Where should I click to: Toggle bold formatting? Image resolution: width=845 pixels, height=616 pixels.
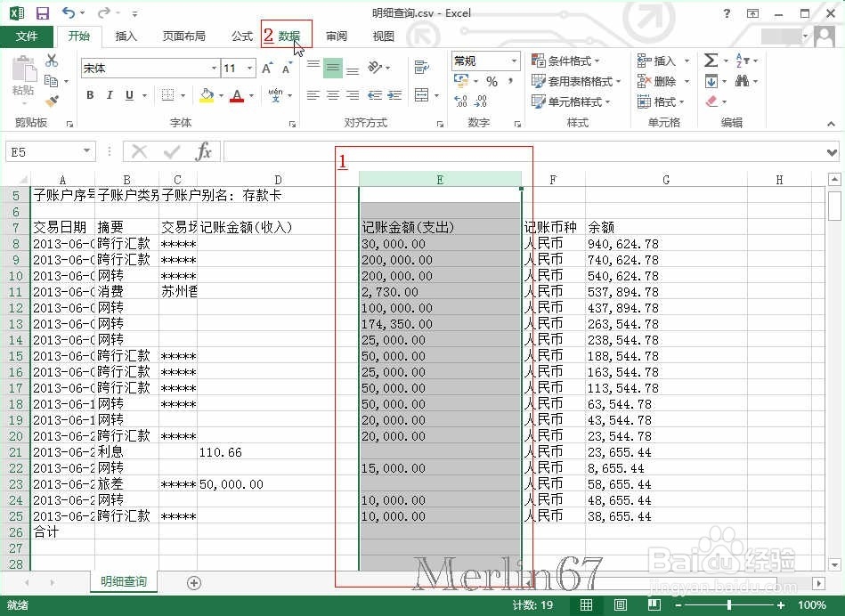[90, 94]
